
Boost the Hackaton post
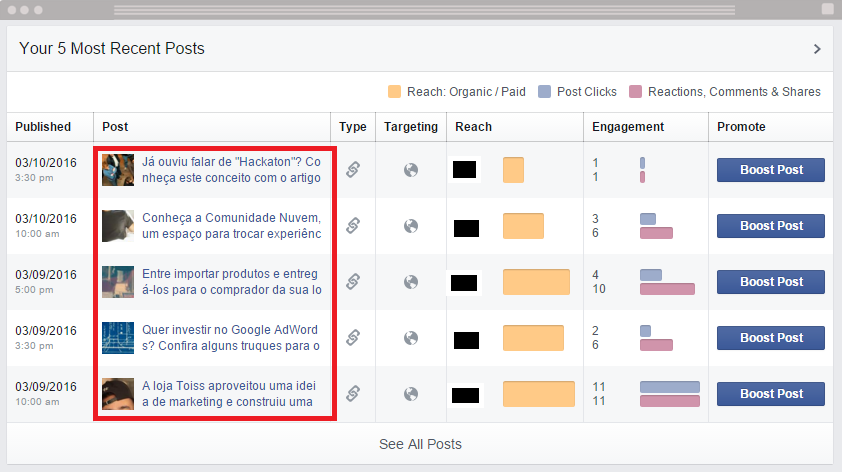pos(771,170)
